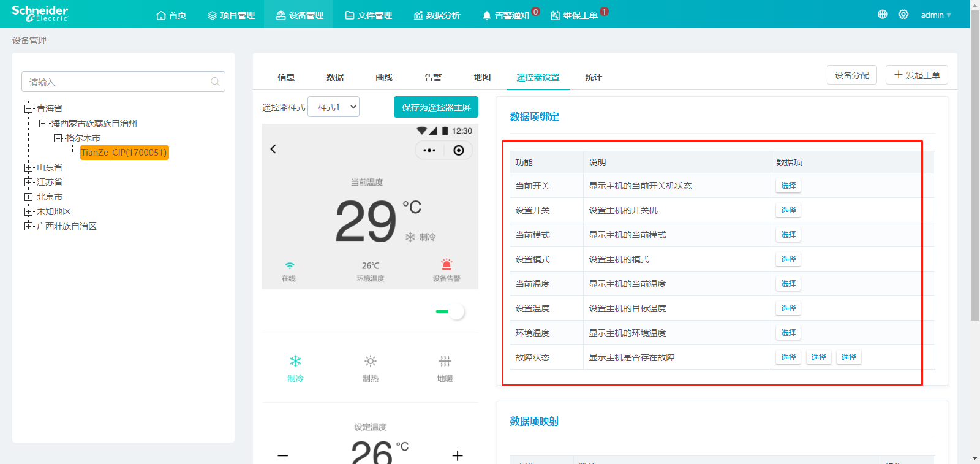Decrease set temperature with minus
This screenshot has height=464, width=980.
tap(283, 455)
